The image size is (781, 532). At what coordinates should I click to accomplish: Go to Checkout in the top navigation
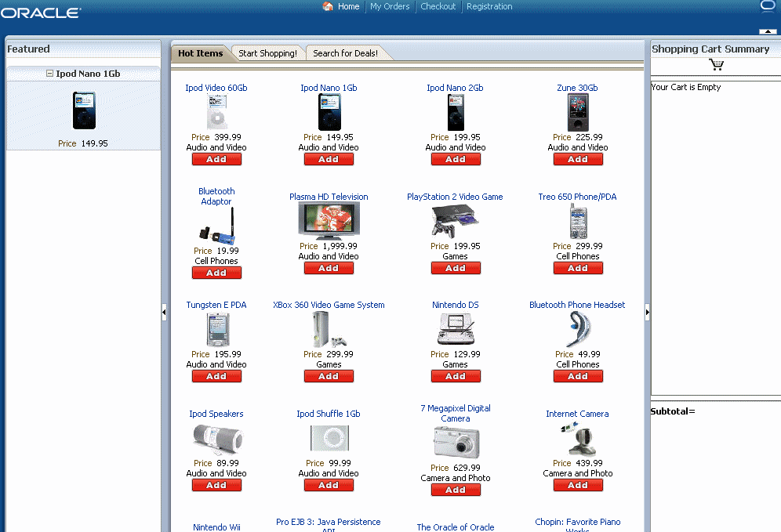pos(438,6)
